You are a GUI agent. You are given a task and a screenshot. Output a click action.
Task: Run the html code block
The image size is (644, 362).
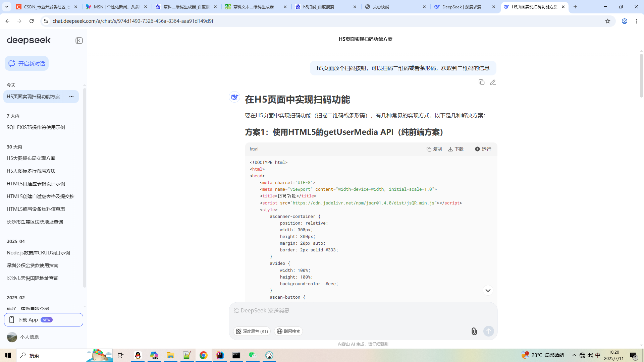[x=483, y=149]
